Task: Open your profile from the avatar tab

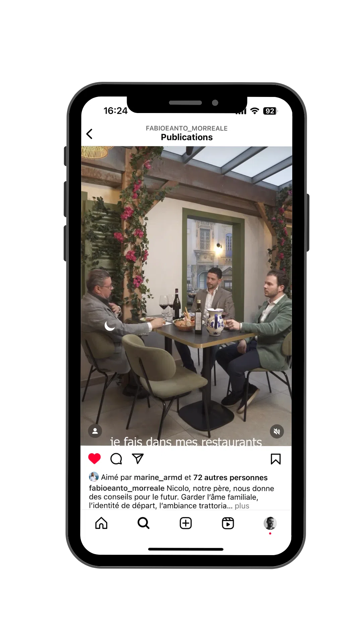Action: point(270,523)
